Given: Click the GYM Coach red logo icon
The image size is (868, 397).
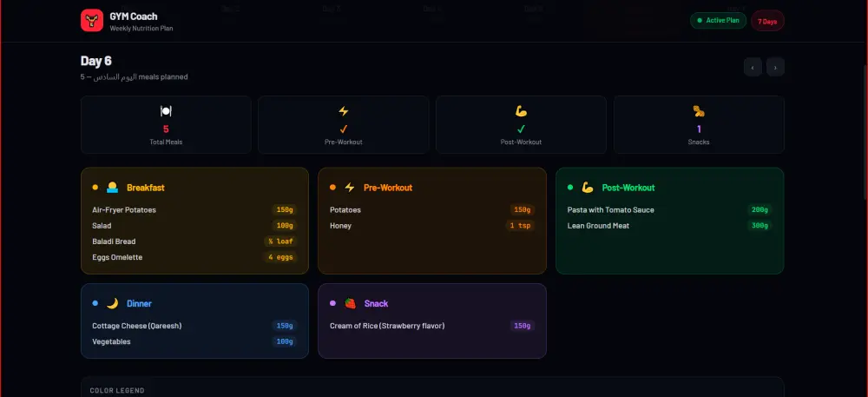Looking at the screenshot, I should pos(92,21).
